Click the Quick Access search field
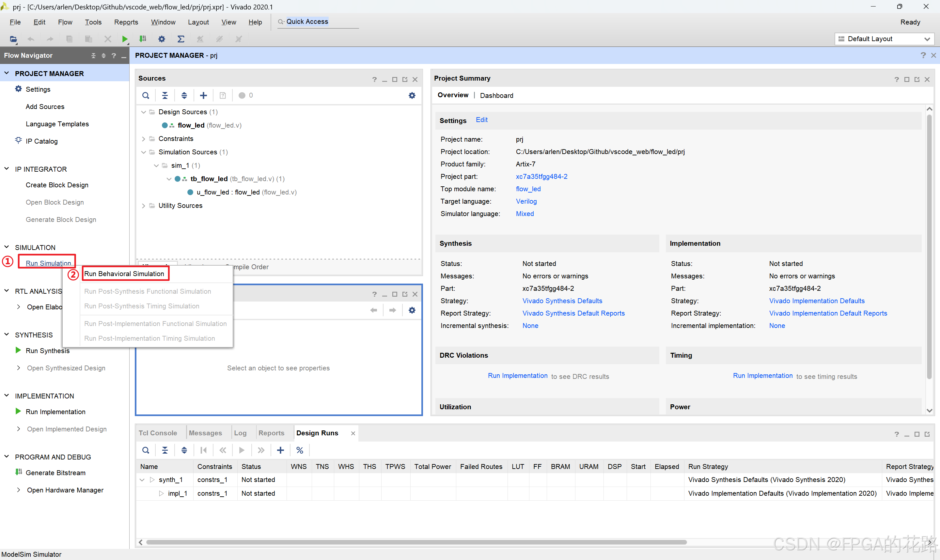Viewport: 940px width, 560px height. 318,22
